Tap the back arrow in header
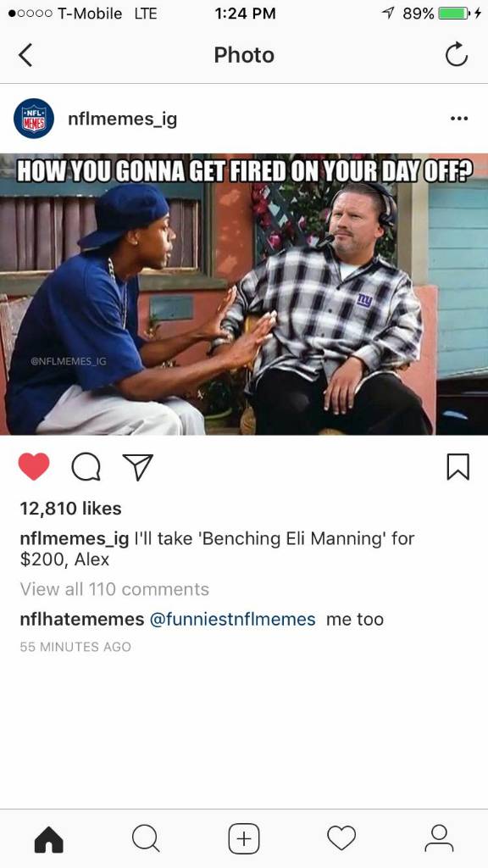Screen dimensions: 488x868 (x=25, y=55)
